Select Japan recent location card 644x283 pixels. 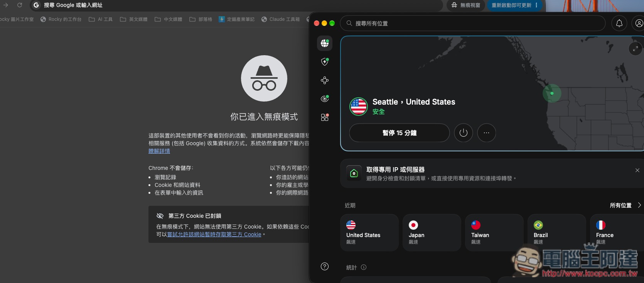pos(432,233)
